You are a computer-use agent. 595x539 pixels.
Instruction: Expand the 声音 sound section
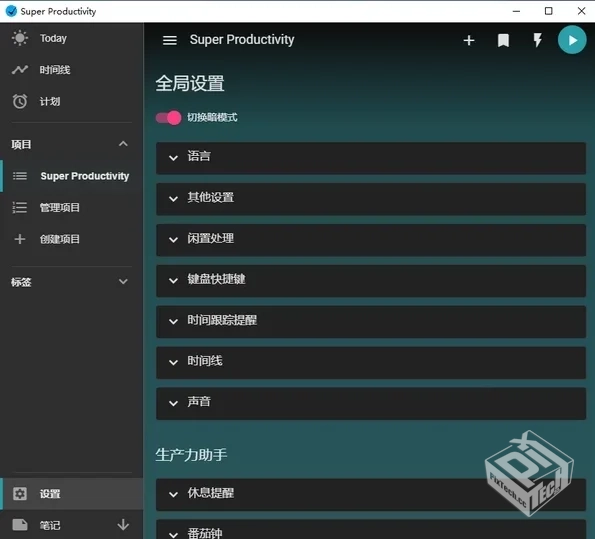point(371,404)
